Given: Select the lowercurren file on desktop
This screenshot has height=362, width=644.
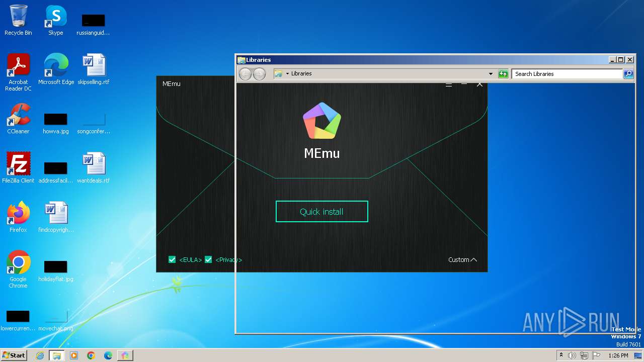Looking at the screenshot, I should (18, 320).
